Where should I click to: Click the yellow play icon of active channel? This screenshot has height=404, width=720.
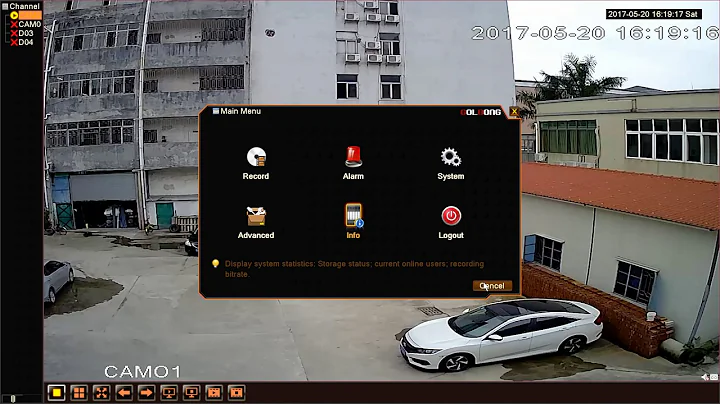(x=14, y=15)
